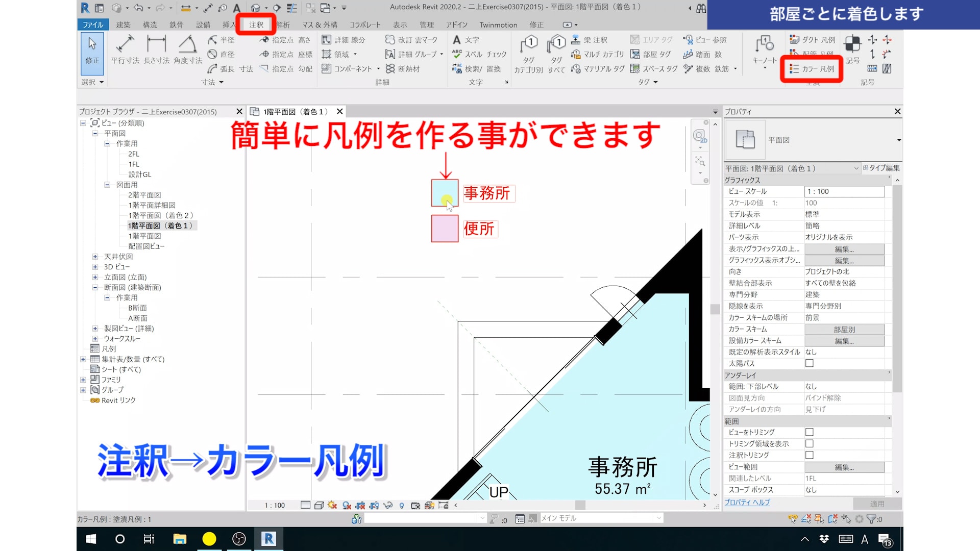The image size is (980, 551).
Task: Expand the 天井伏図 tree node
Action: [95, 257]
